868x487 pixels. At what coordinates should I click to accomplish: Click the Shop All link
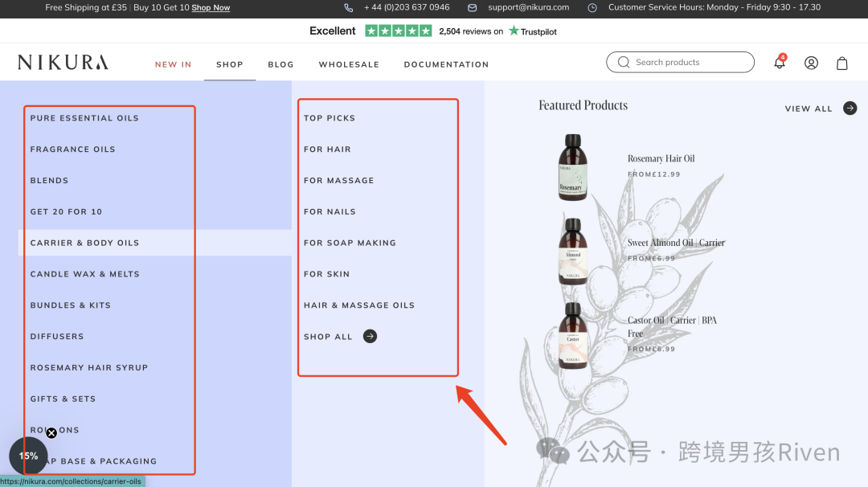click(x=328, y=337)
